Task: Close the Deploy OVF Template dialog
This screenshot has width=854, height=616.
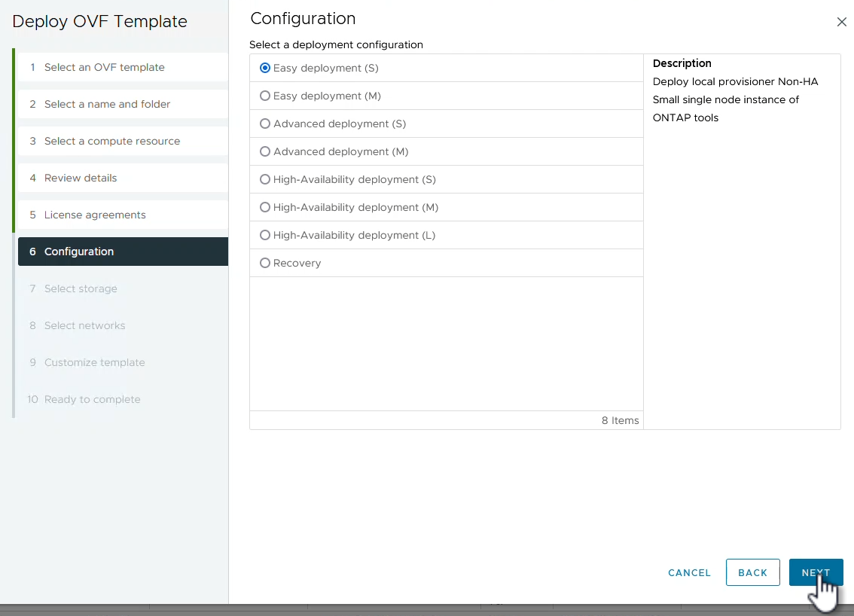Action: pos(841,22)
